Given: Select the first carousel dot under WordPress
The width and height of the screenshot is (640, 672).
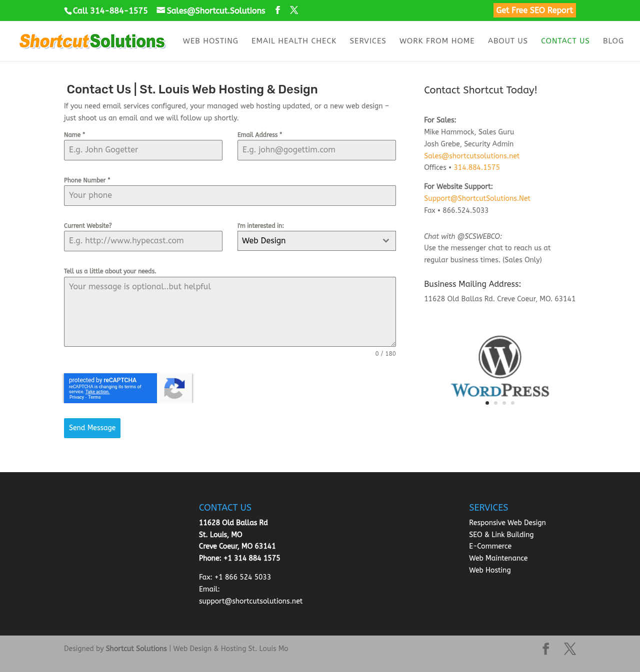Looking at the screenshot, I should pyautogui.click(x=487, y=403).
